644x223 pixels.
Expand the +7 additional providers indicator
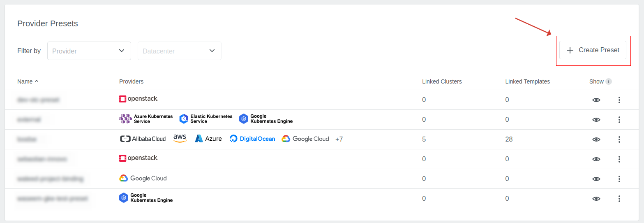(339, 139)
